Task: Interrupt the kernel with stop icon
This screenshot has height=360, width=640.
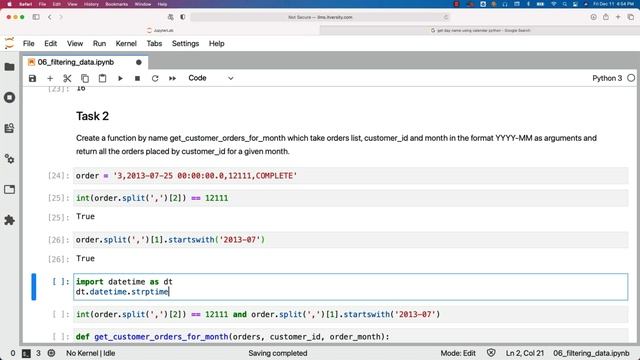Action: (x=138, y=78)
